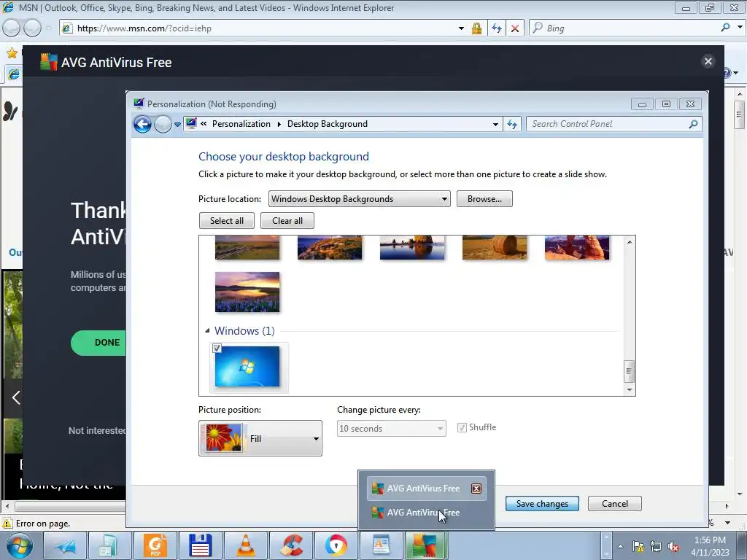Click the IE search magnifier button
This screenshot has height=560, width=747.
point(726,28)
